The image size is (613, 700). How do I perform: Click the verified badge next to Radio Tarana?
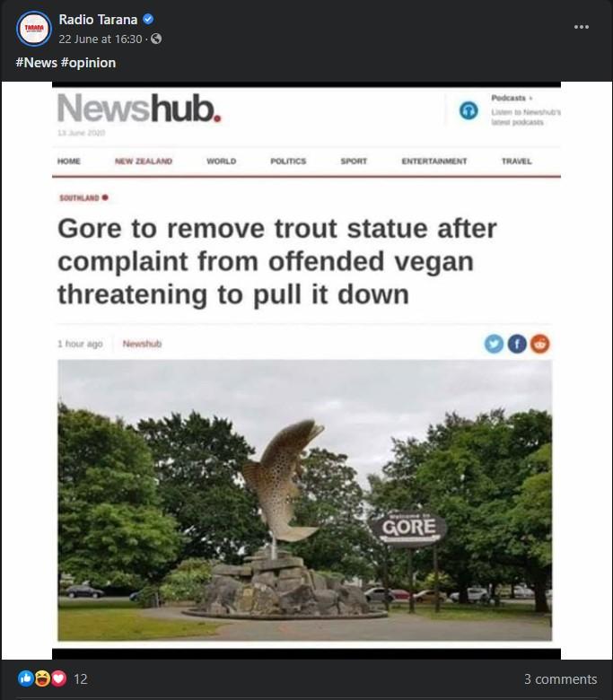(x=148, y=19)
